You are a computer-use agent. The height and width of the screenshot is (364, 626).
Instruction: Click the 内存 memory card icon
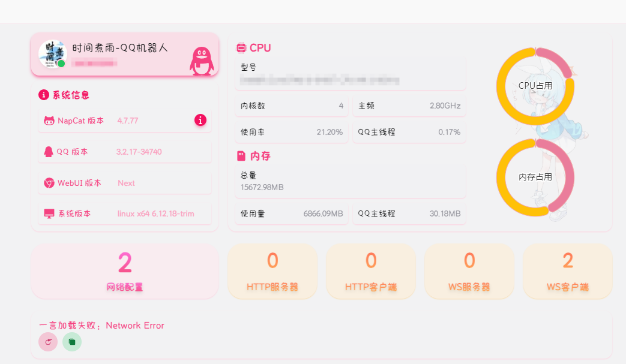(x=241, y=156)
